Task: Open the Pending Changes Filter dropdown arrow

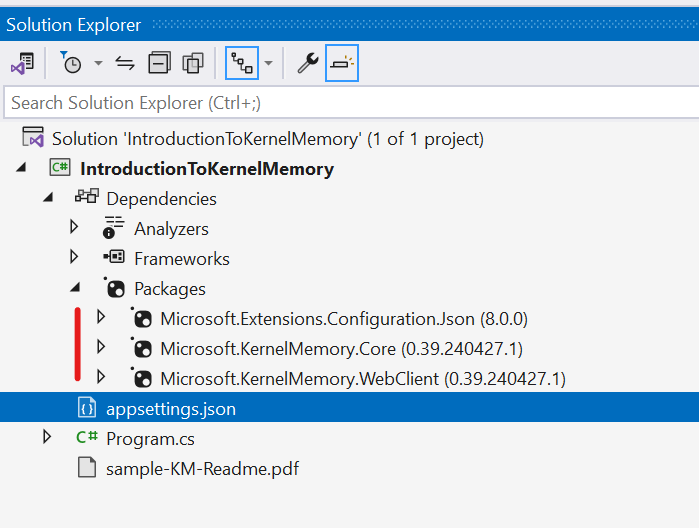Action: coord(98,64)
